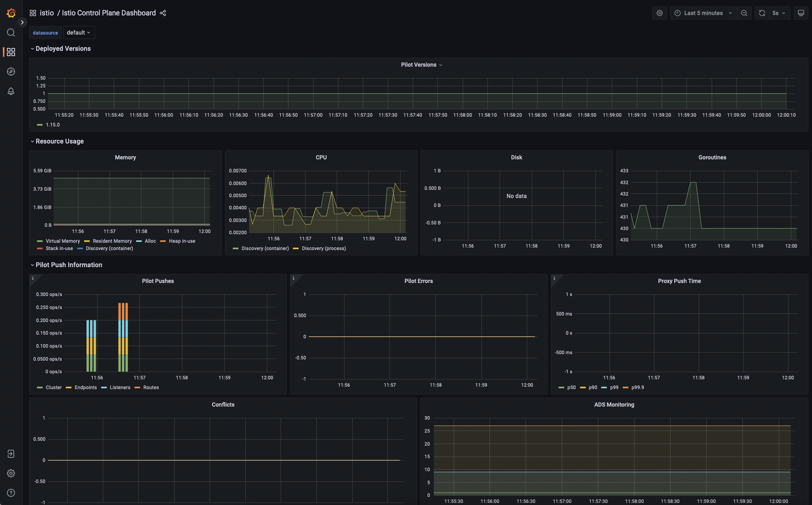Click No data message in Disk panel

tap(516, 196)
